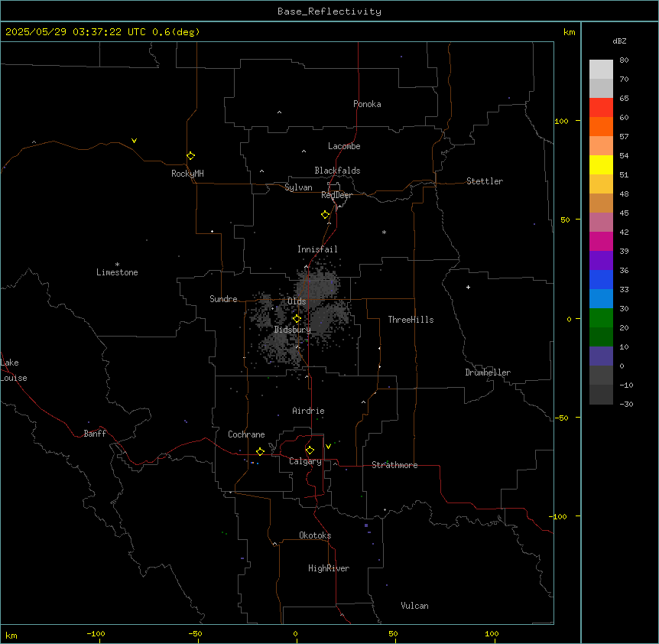This screenshot has width=659, height=644.
Task: Click the yellow marker south of Cochrane
Action: 260,451
